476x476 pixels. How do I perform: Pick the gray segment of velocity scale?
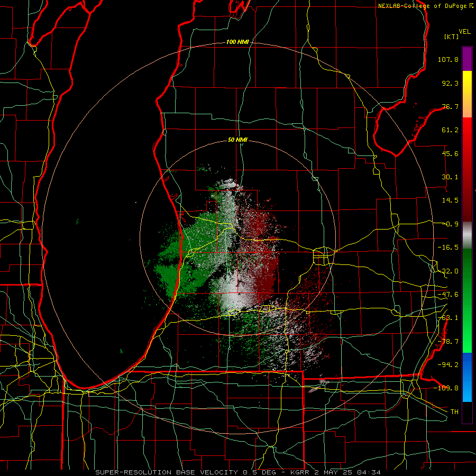click(467, 235)
